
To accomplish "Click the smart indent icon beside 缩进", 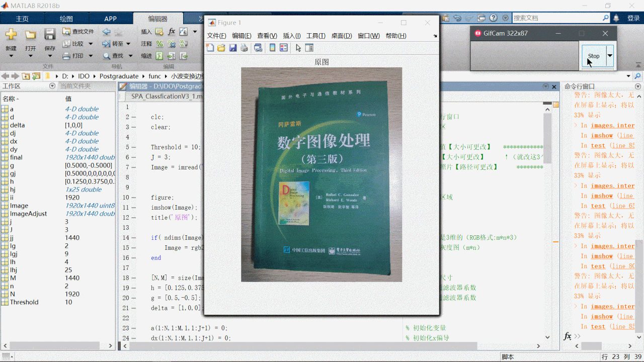I will [159, 56].
